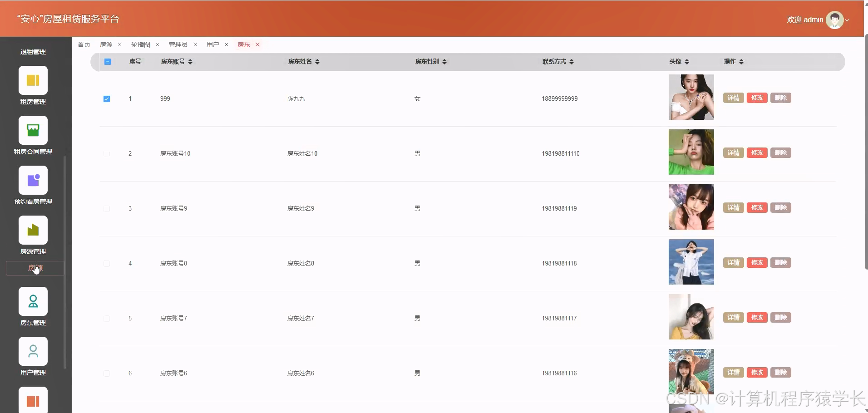Close the 用户 tab
The image size is (868, 413).
pyautogui.click(x=227, y=44)
